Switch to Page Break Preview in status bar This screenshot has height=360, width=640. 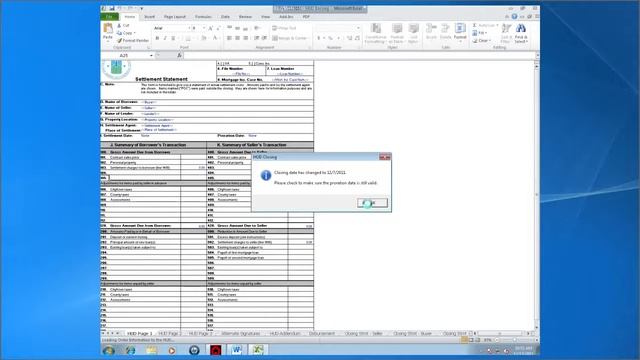tap(478, 340)
